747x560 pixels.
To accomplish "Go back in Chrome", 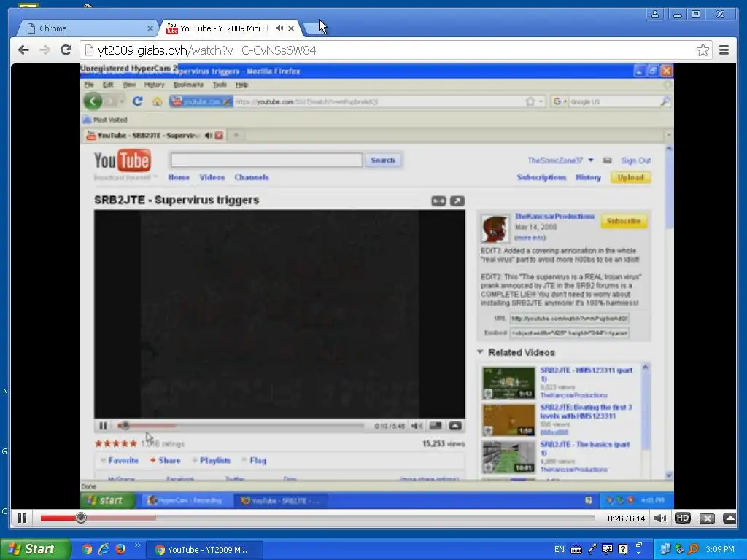I will (23, 50).
